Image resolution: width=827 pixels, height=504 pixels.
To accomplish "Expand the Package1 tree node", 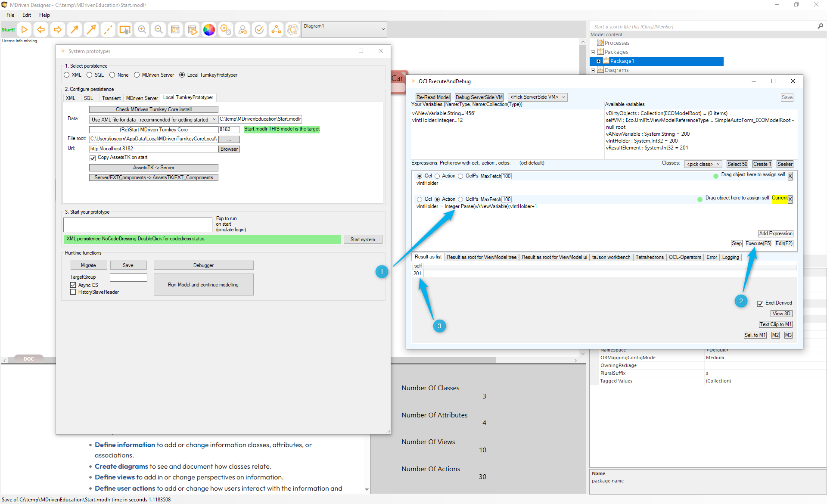I will click(x=598, y=61).
